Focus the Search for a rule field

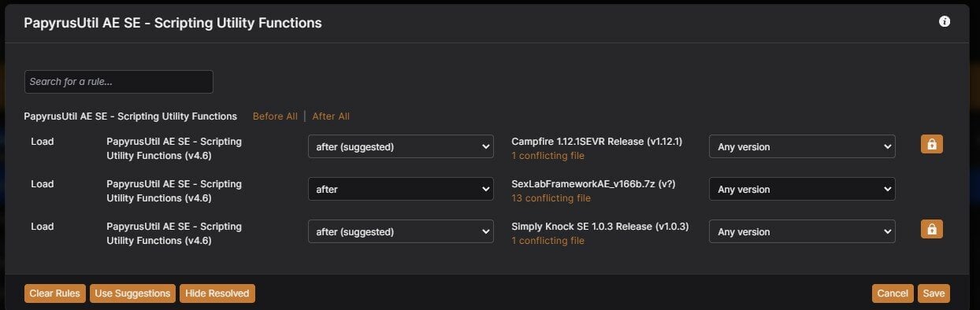pyautogui.click(x=119, y=82)
